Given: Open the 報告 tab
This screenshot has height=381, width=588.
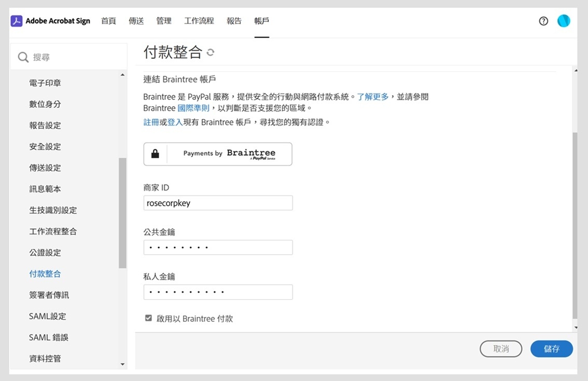Looking at the screenshot, I should [x=234, y=21].
